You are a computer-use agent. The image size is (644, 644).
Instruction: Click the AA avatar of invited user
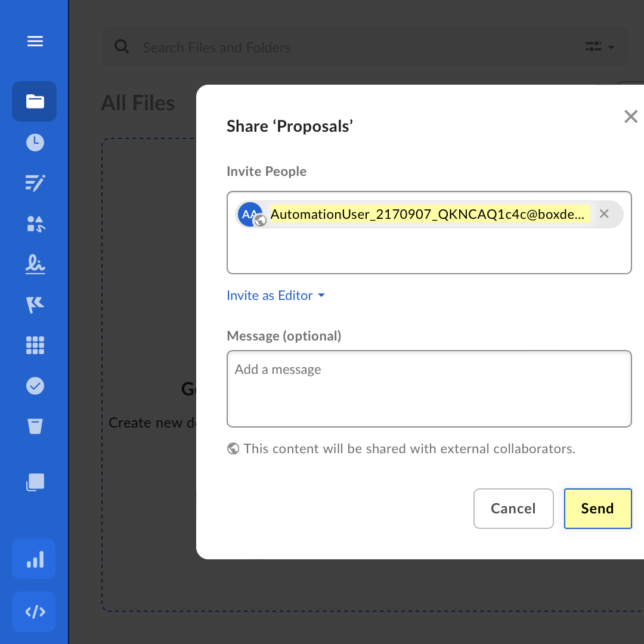[x=250, y=214]
